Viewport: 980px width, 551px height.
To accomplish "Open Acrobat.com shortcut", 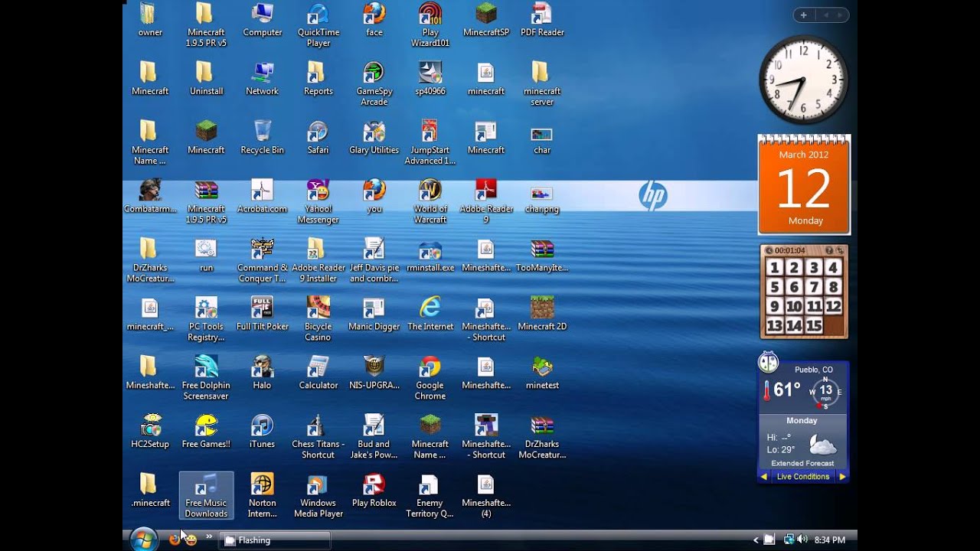I will coord(263,197).
